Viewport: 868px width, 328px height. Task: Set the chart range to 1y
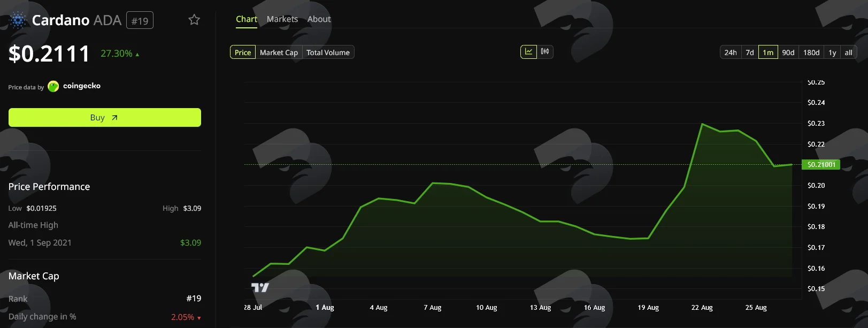click(832, 52)
